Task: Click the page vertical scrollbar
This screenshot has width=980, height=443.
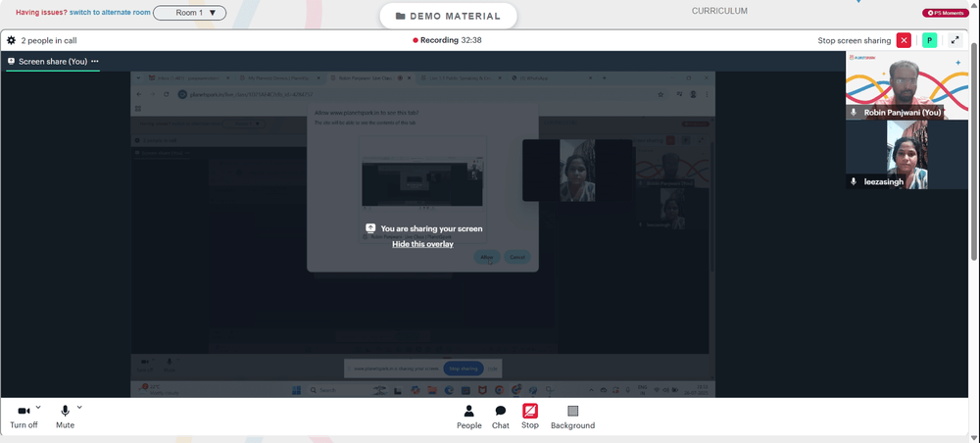Action: click(x=974, y=150)
